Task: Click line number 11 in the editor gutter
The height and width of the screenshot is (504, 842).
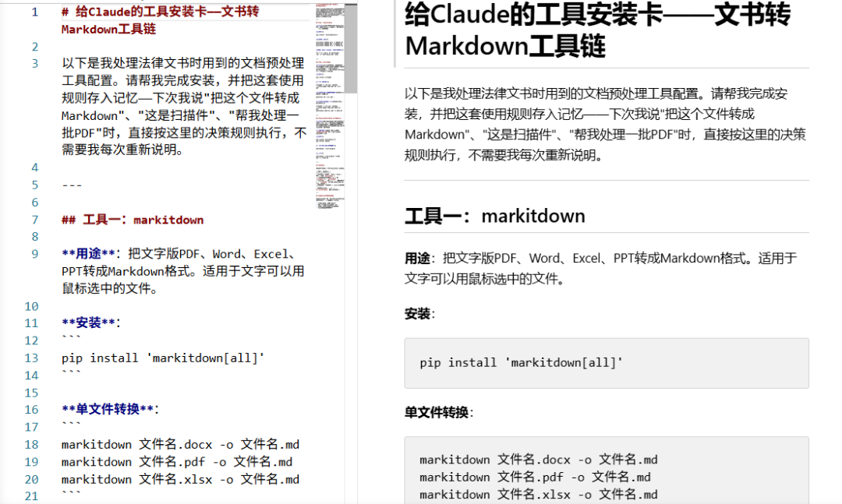Action: coord(32,323)
